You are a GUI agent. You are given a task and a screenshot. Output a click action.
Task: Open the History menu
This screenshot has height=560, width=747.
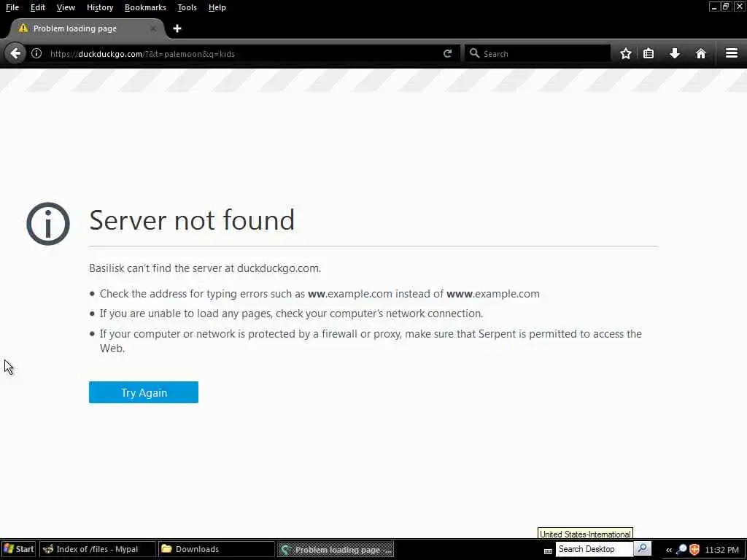(x=100, y=7)
